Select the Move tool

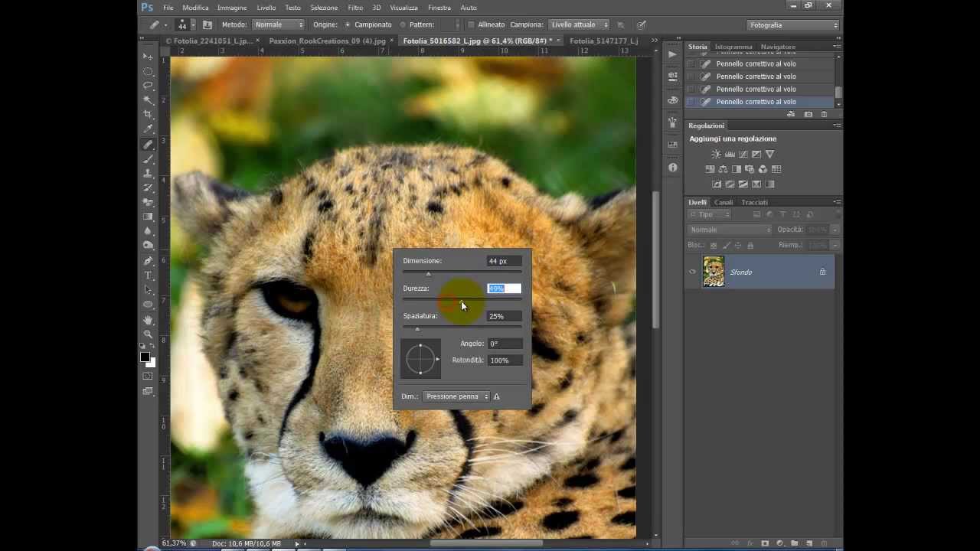[148, 57]
